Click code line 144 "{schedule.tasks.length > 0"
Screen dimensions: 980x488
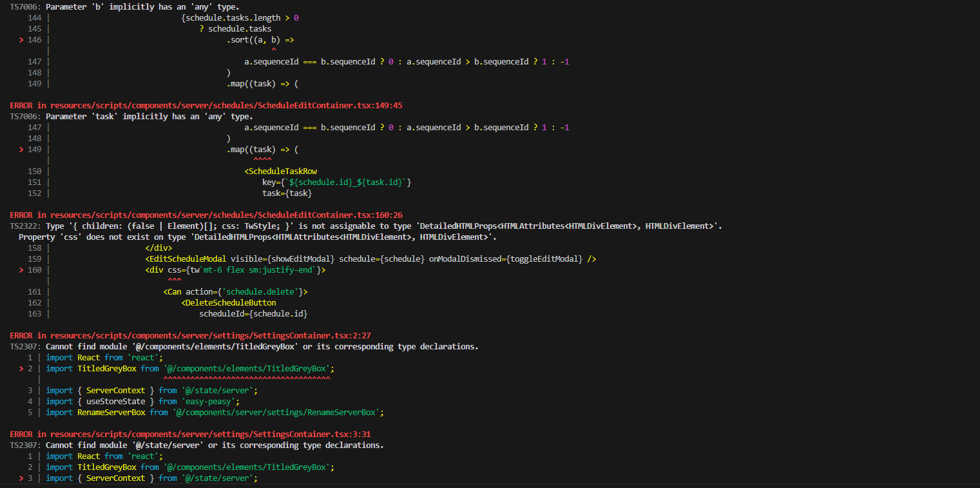pyautogui.click(x=240, y=18)
